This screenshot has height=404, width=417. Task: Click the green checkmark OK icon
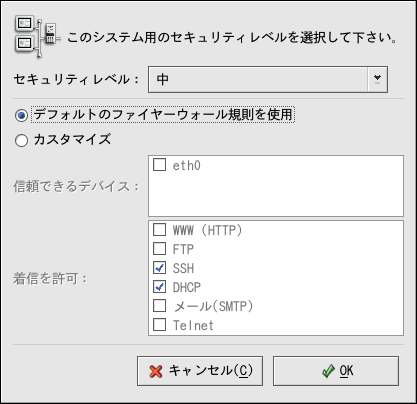coord(328,371)
